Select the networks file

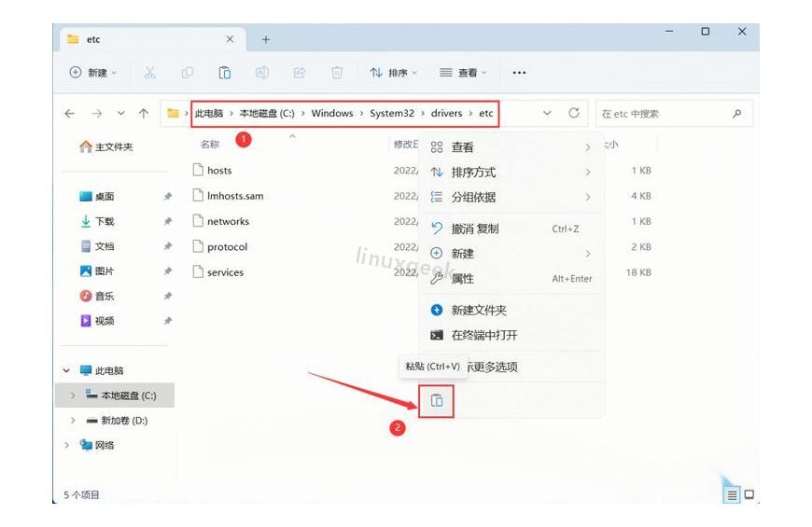coord(220,221)
